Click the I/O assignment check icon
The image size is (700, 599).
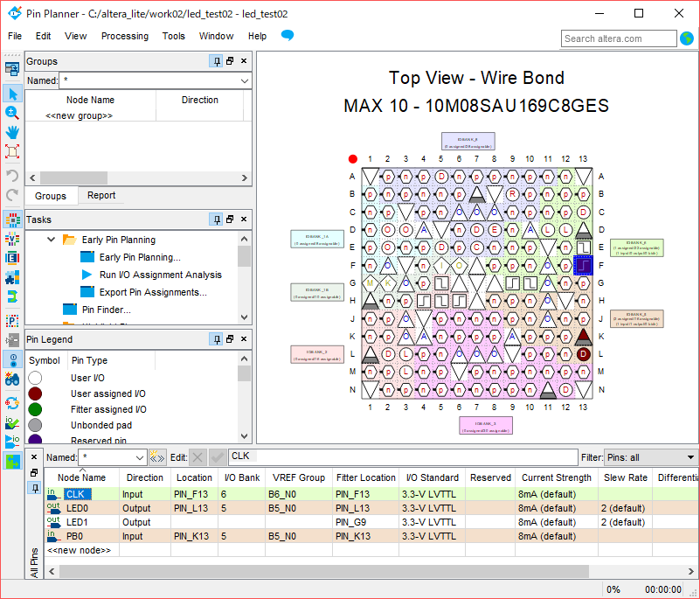(12, 422)
